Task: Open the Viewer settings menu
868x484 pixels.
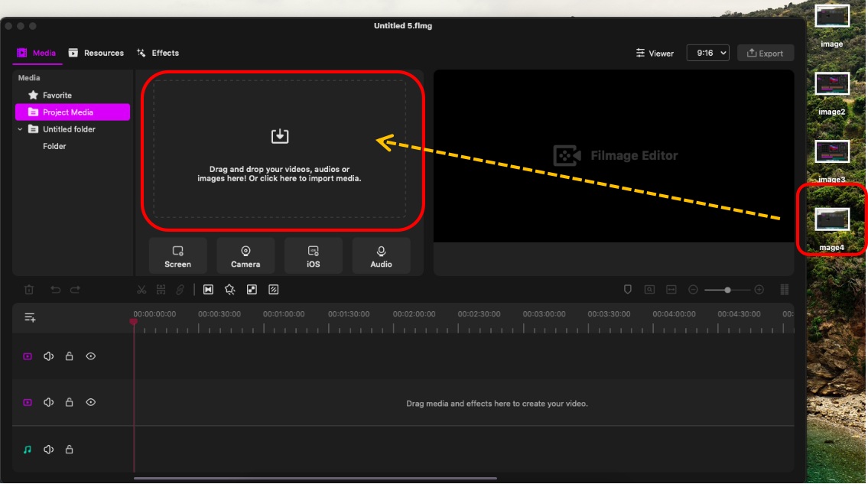Action: tap(655, 53)
